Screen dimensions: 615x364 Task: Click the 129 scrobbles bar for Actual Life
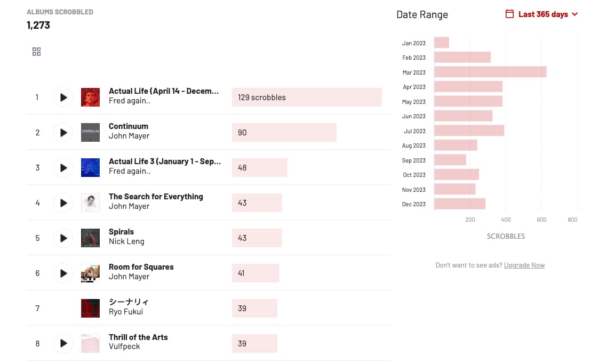click(307, 97)
